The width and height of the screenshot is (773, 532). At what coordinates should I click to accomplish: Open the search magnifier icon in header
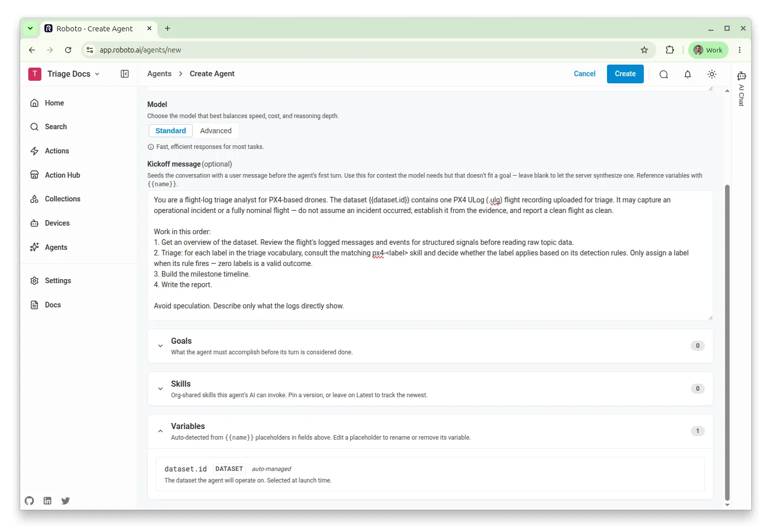pyautogui.click(x=664, y=74)
